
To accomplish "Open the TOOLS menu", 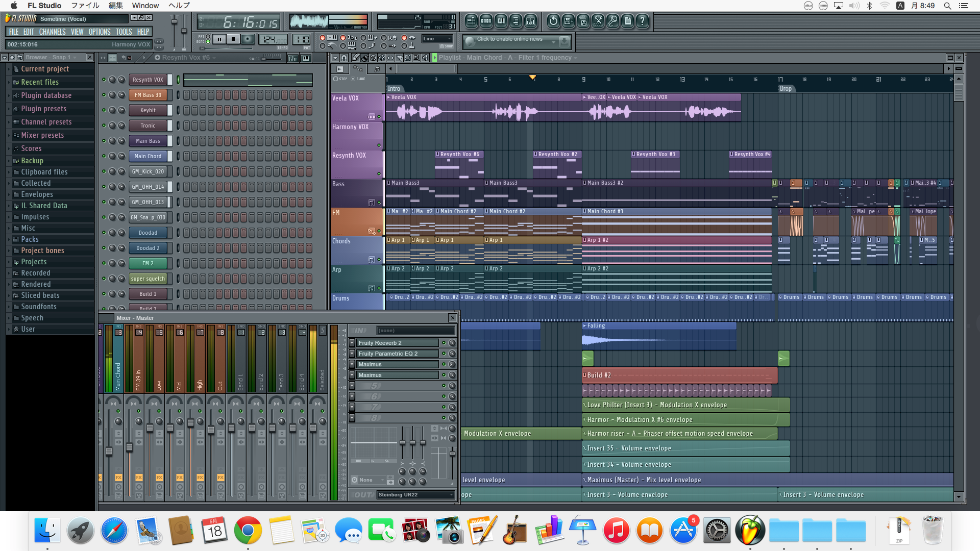I will click(124, 32).
